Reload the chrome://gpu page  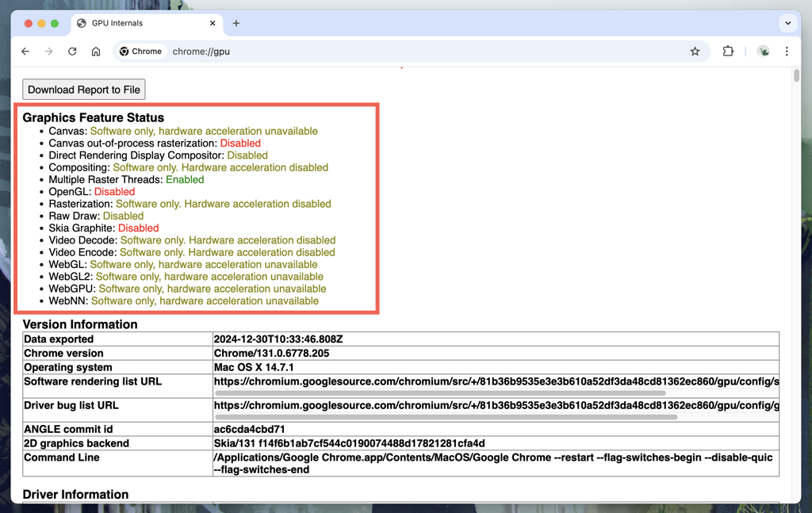point(72,52)
